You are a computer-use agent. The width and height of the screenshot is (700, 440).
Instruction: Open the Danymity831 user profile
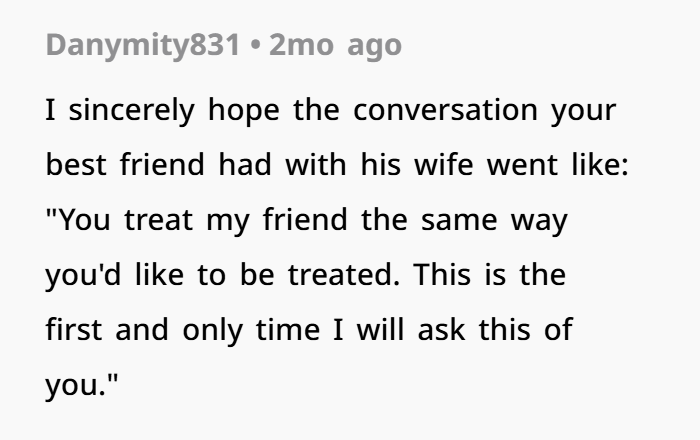point(143,46)
